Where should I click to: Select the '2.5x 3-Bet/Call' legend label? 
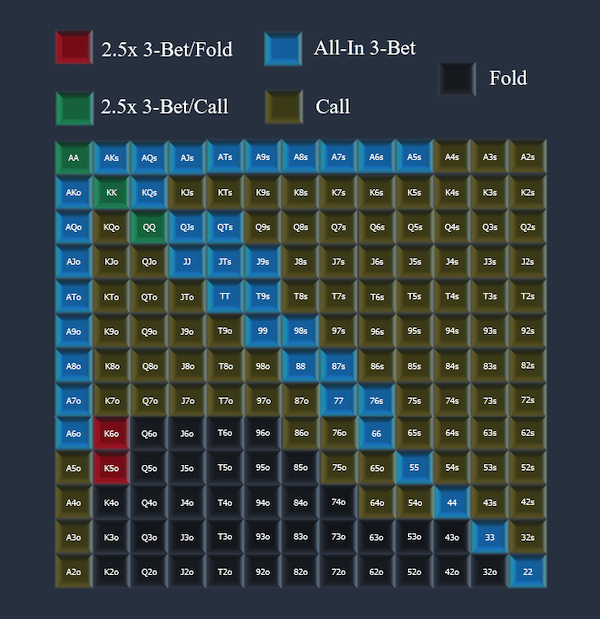click(x=164, y=107)
